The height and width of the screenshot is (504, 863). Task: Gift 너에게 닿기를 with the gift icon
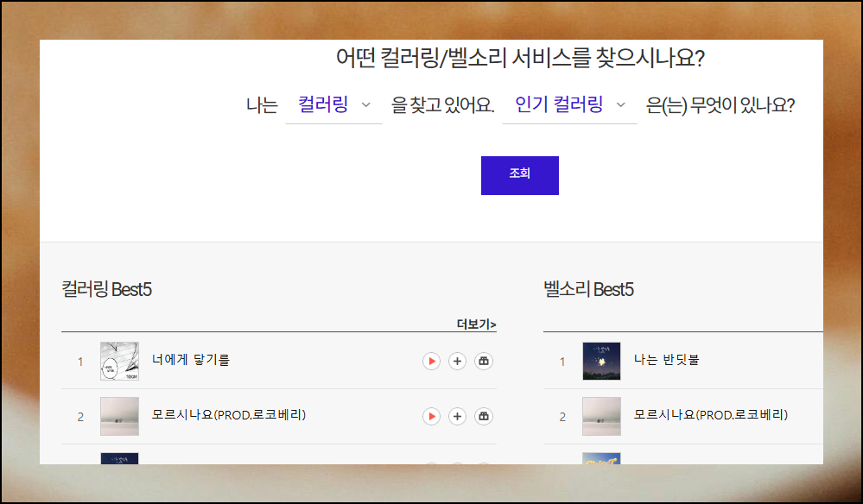tap(483, 361)
